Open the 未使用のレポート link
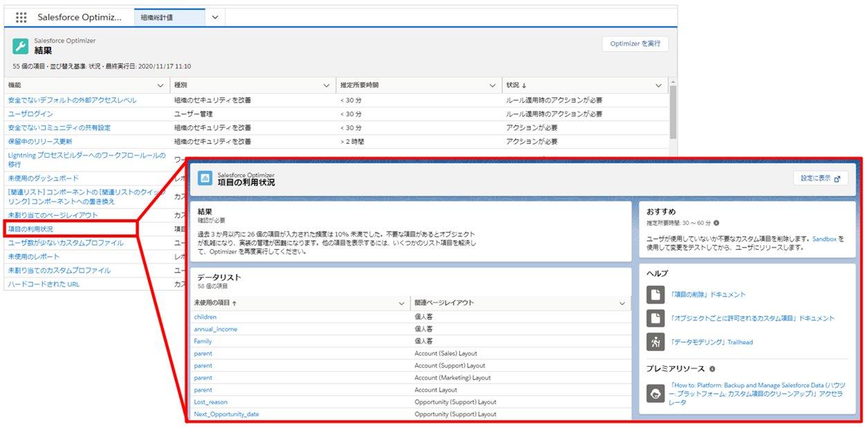This screenshot has height=427, width=868. coord(34,257)
